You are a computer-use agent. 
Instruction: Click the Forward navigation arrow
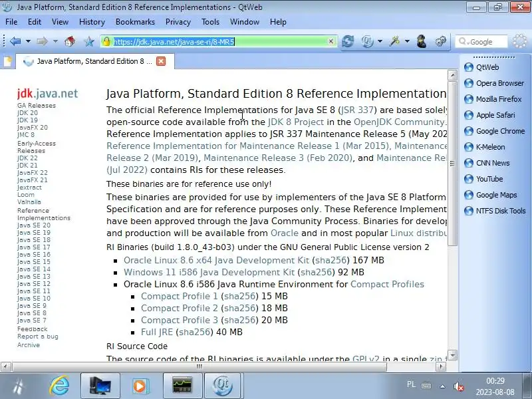[42, 41]
